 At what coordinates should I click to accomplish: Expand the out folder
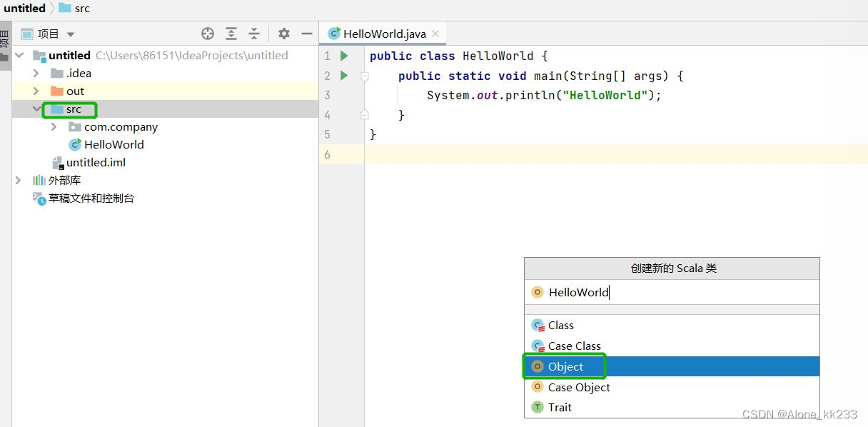click(x=34, y=91)
